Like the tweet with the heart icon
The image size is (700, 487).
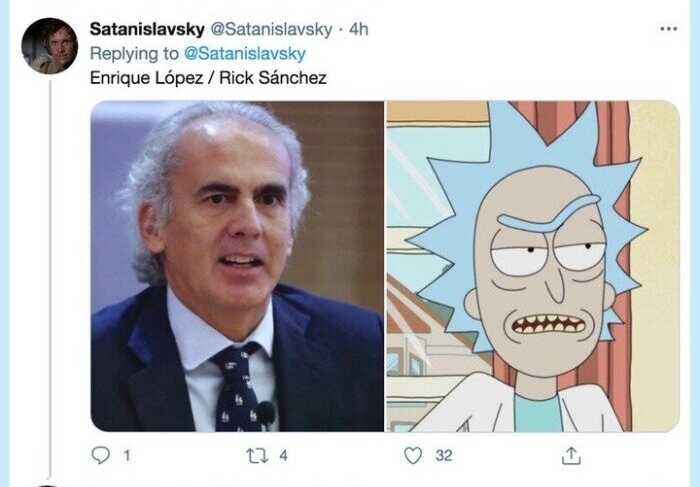(413, 455)
